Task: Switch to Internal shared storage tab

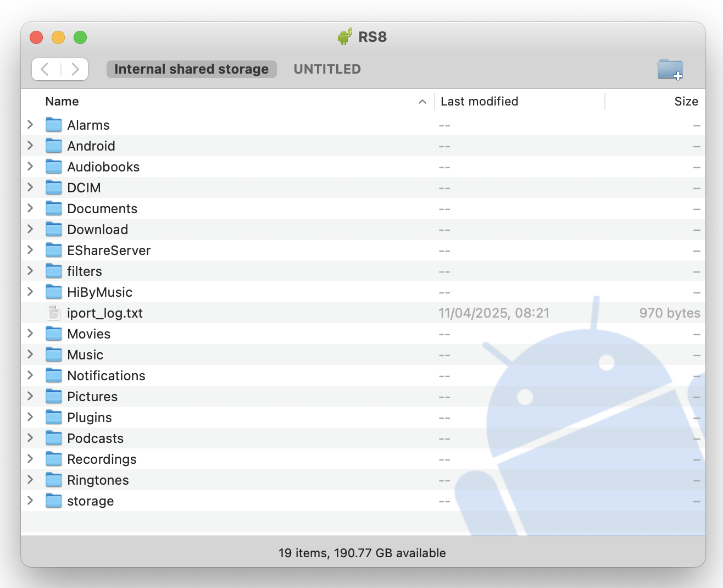Action: pos(192,69)
